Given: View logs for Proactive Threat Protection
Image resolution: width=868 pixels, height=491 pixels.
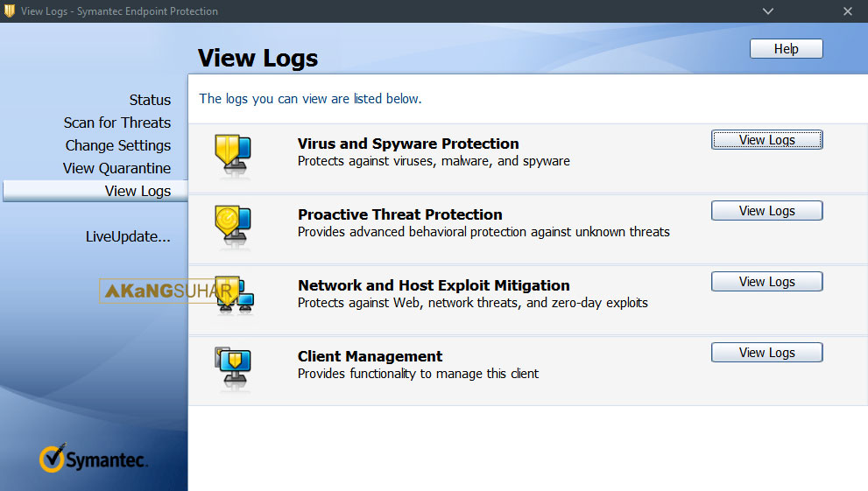Looking at the screenshot, I should [x=766, y=211].
